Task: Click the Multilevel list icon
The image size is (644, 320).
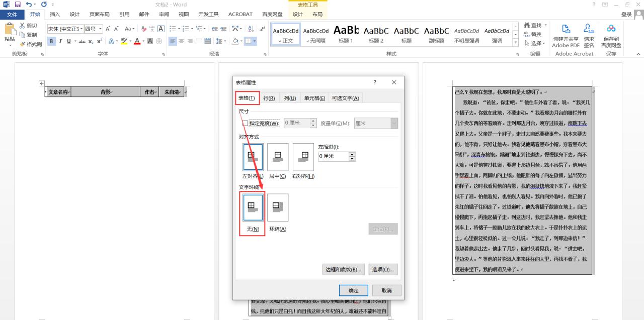Action: (200, 29)
